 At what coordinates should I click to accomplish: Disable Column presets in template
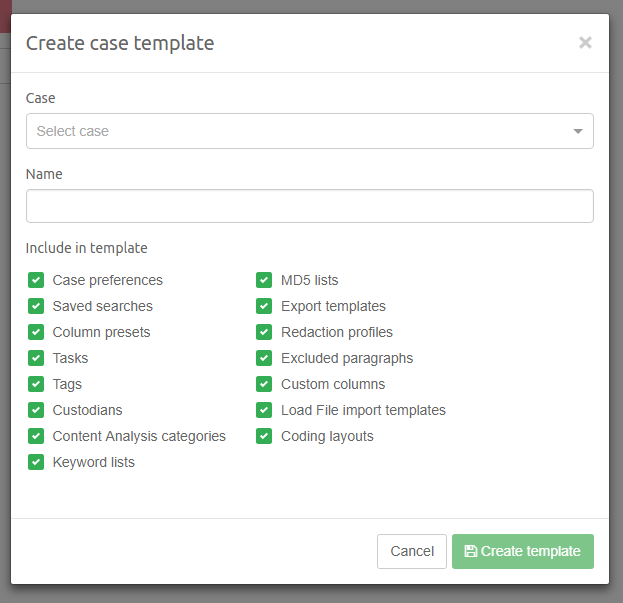pos(36,332)
